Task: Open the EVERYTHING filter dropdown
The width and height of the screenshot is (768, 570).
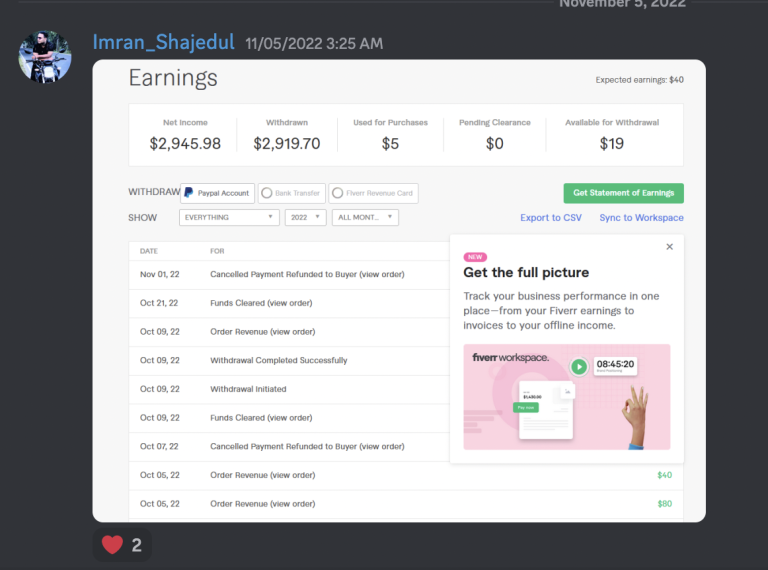Action: click(x=229, y=217)
